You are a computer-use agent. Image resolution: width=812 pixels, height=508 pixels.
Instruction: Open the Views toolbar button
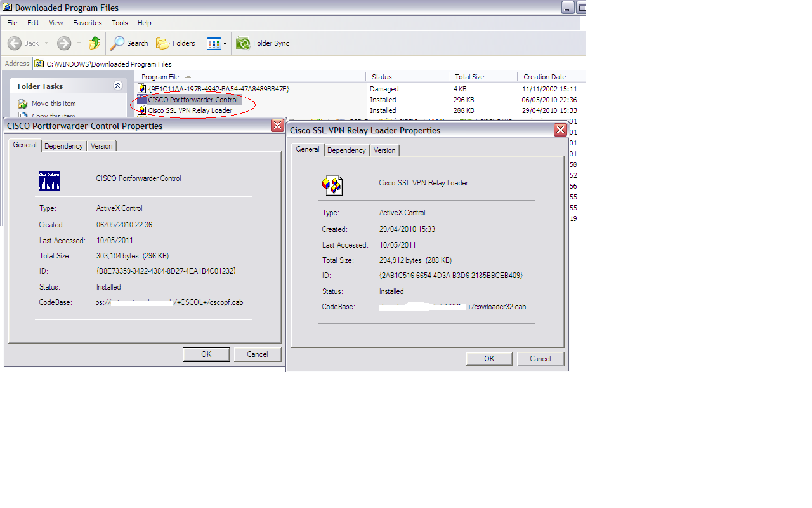(x=213, y=44)
